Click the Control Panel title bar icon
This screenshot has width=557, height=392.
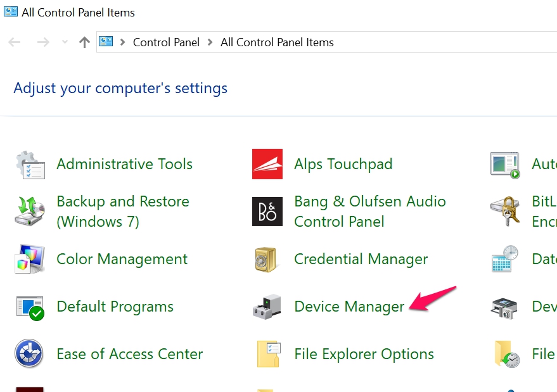tap(10, 11)
